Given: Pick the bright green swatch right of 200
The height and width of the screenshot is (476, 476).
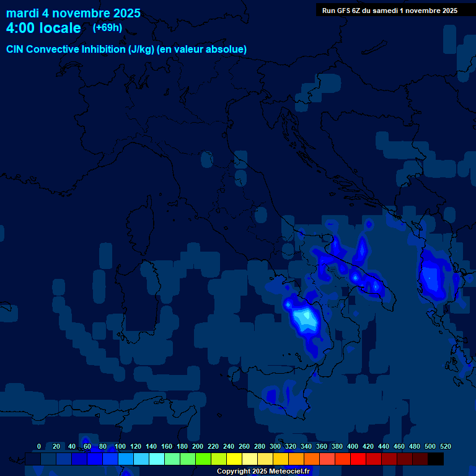Looking at the screenshot, I should click(203, 459).
